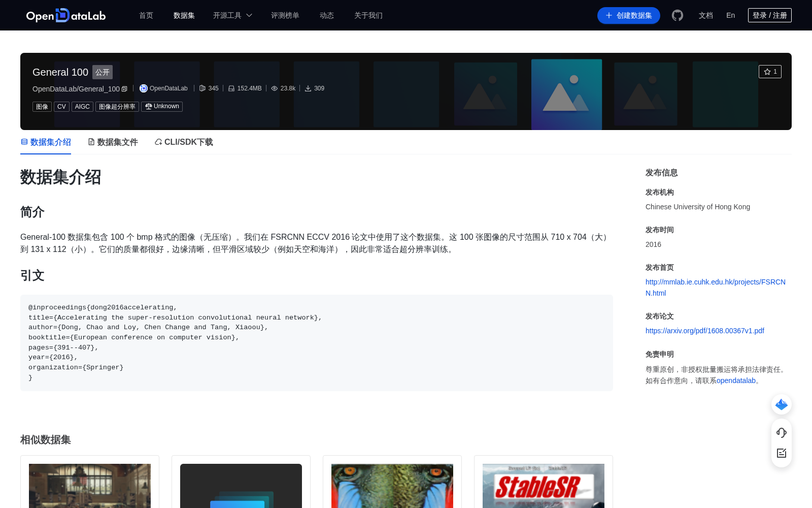Open 关于我们 navigation item

(x=368, y=15)
